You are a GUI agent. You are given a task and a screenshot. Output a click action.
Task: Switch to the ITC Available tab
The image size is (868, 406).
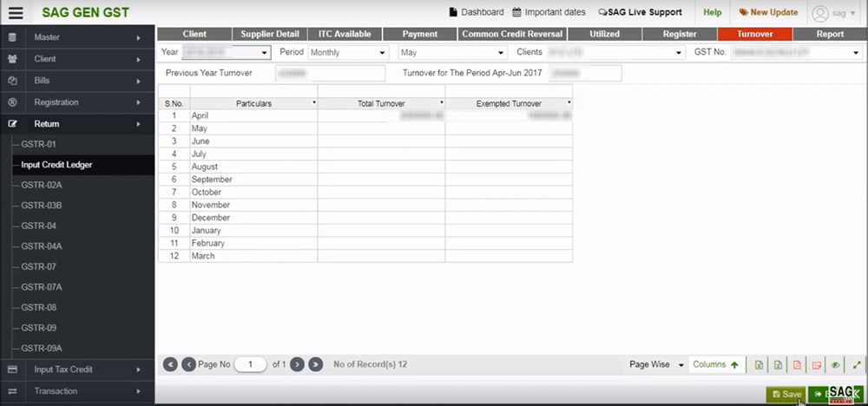(x=345, y=34)
